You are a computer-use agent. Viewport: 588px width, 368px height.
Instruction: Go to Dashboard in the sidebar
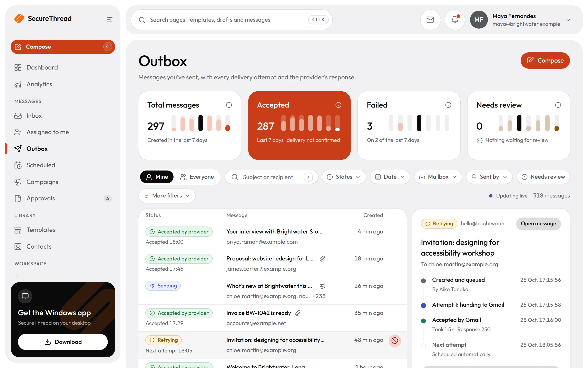pyautogui.click(x=63, y=67)
